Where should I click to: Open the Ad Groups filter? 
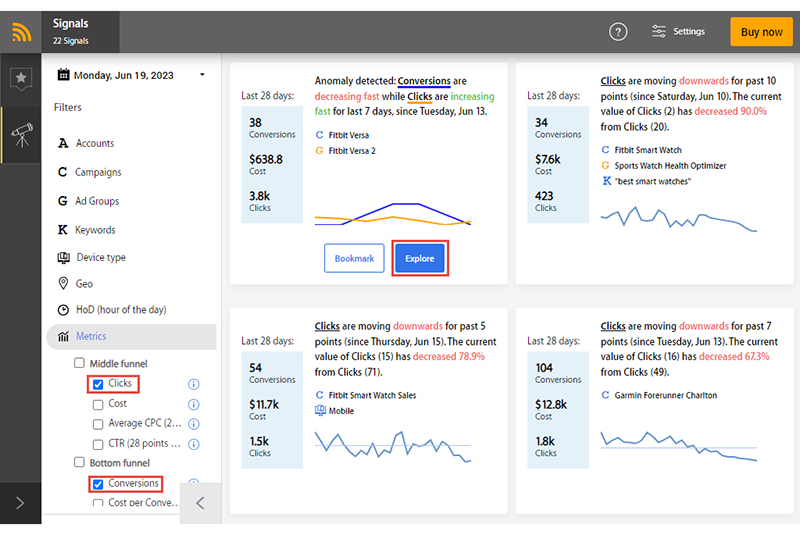[x=97, y=201]
